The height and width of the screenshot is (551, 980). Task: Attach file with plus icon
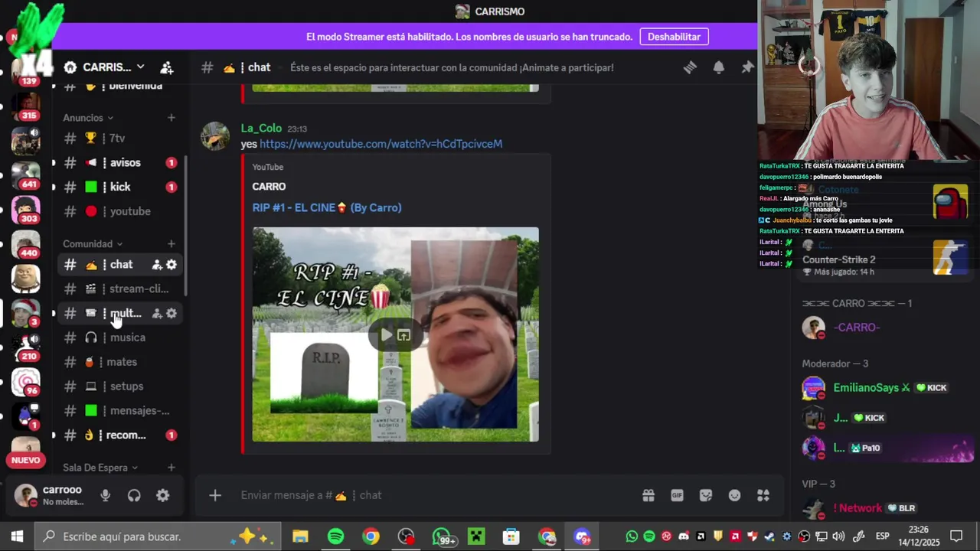[x=215, y=495]
